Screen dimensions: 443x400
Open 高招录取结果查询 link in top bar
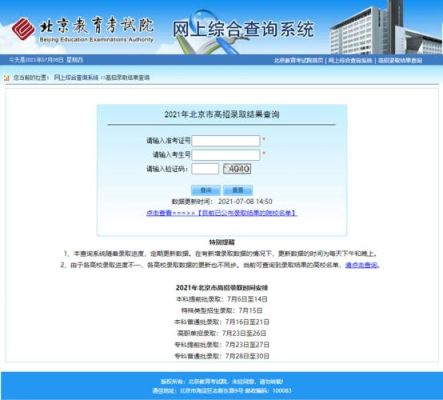click(x=400, y=60)
